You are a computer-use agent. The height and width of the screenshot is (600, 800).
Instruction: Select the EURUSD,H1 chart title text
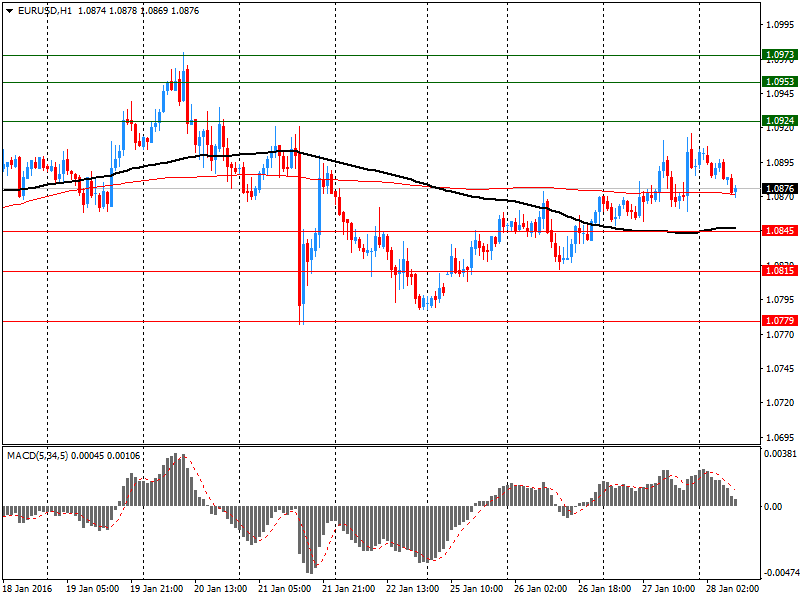45,11
